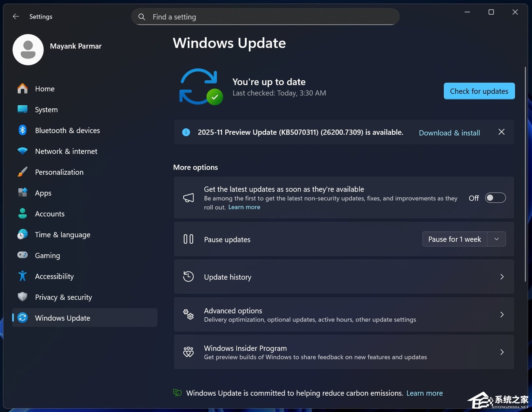Enable getting latest updates as soon as available
The height and width of the screenshot is (412, 532).
pos(495,197)
